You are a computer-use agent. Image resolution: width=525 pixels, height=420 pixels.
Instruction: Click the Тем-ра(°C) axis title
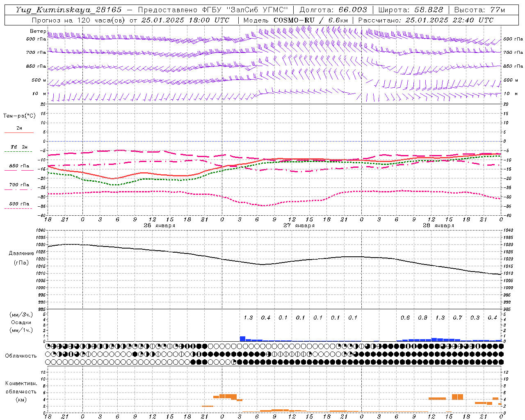tap(19, 116)
